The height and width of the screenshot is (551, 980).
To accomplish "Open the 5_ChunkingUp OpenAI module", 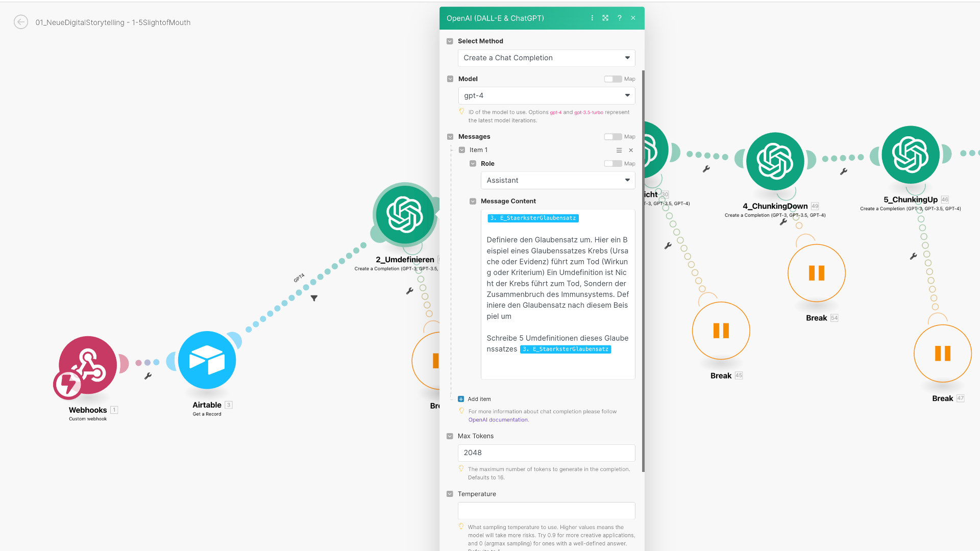I will [910, 155].
